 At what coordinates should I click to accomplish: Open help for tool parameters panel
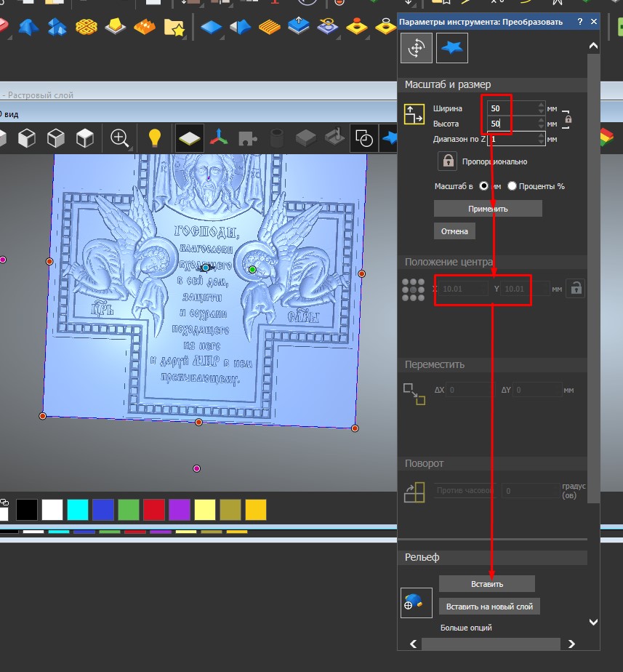click(579, 21)
